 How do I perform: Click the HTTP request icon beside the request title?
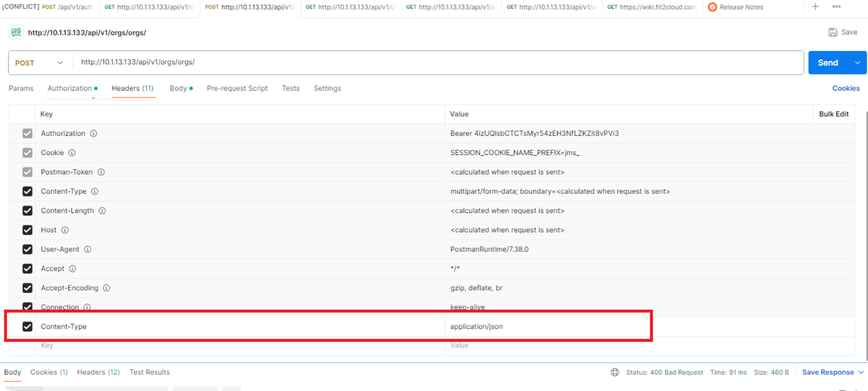[x=16, y=33]
